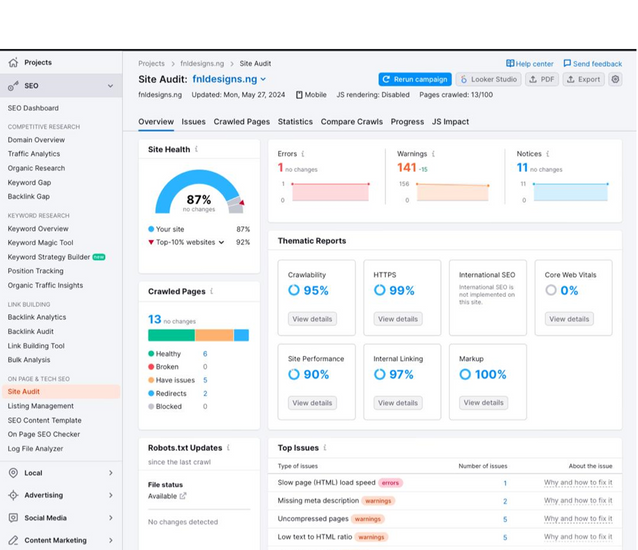Open Backlink Audit in sidebar
638x550 pixels.
(x=31, y=332)
